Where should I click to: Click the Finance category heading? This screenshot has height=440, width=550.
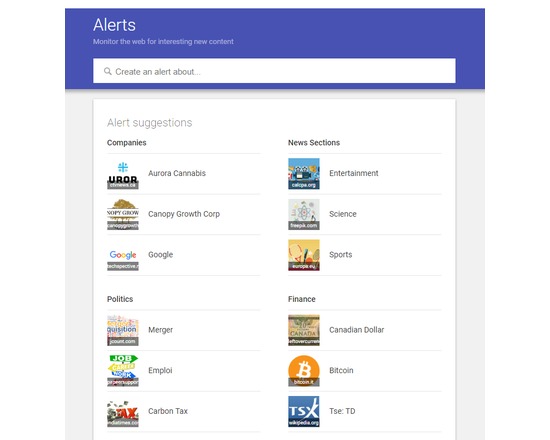click(302, 299)
